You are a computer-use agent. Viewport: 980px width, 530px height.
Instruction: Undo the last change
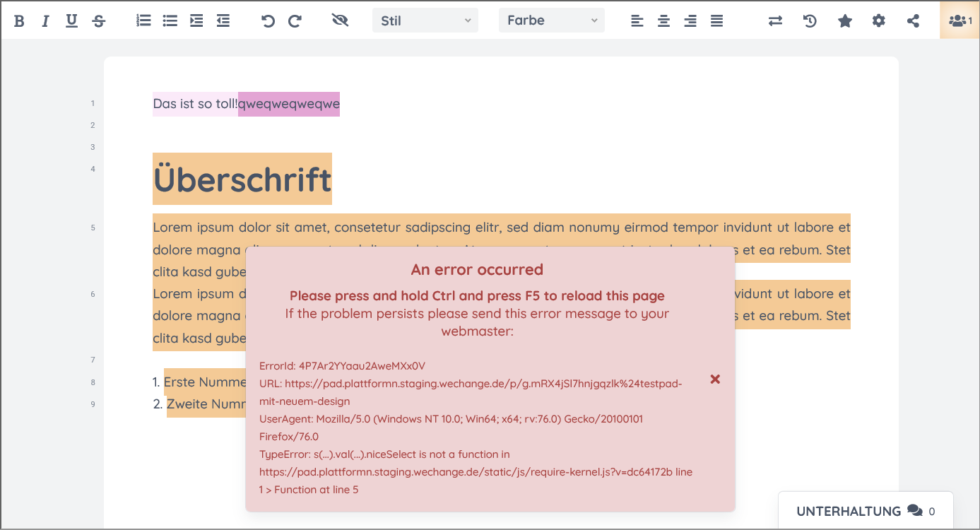(x=268, y=21)
